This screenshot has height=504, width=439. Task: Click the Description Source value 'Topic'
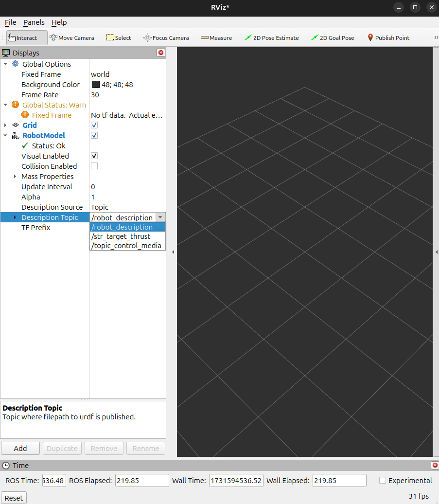pyautogui.click(x=100, y=207)
